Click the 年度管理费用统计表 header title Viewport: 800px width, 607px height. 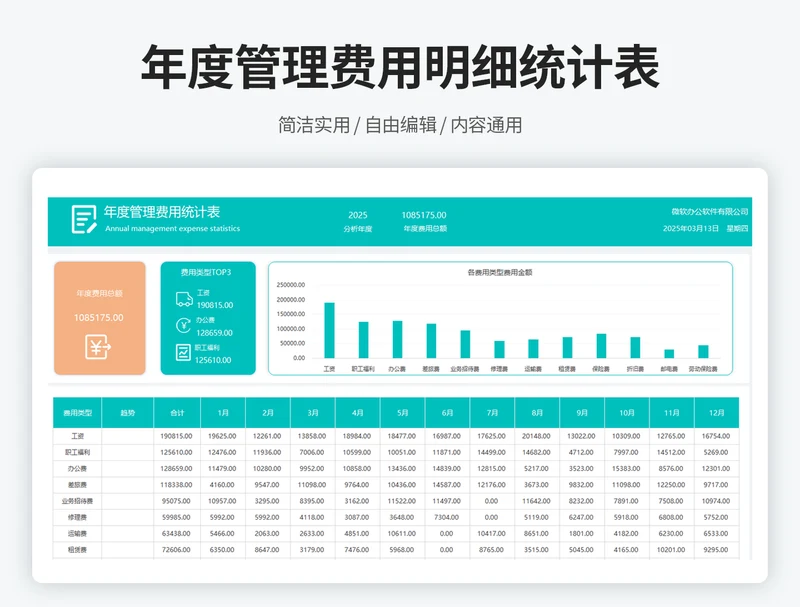(x=162, y=212)
